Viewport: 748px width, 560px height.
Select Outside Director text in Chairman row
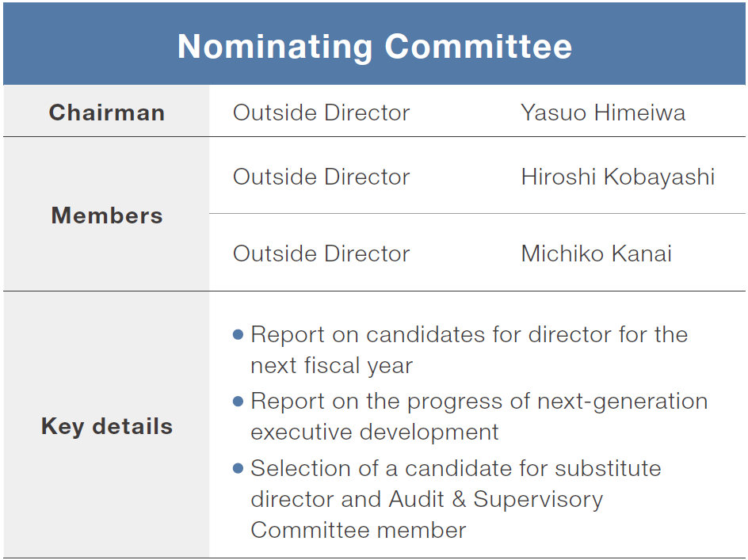click(x=321, y=112)
